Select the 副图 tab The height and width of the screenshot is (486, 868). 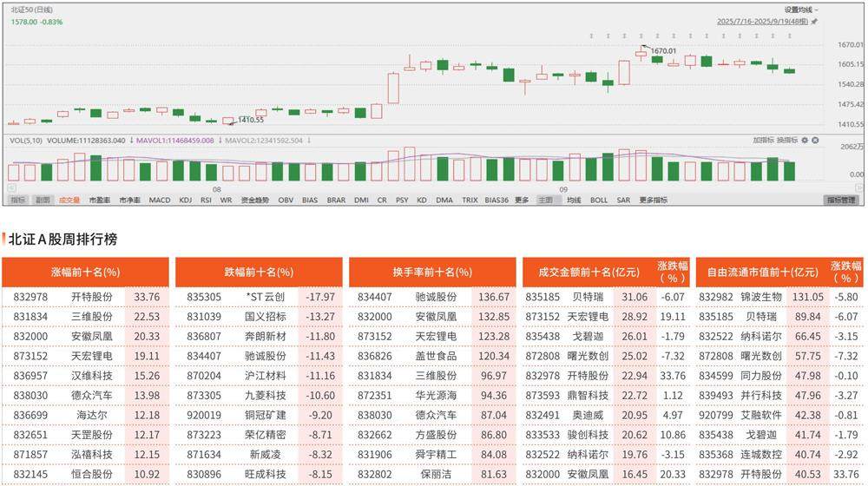coord(43,200)
